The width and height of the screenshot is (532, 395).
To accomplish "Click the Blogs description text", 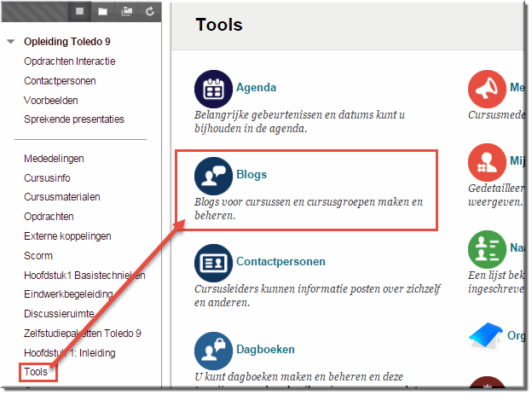I will tap(309, 208).
